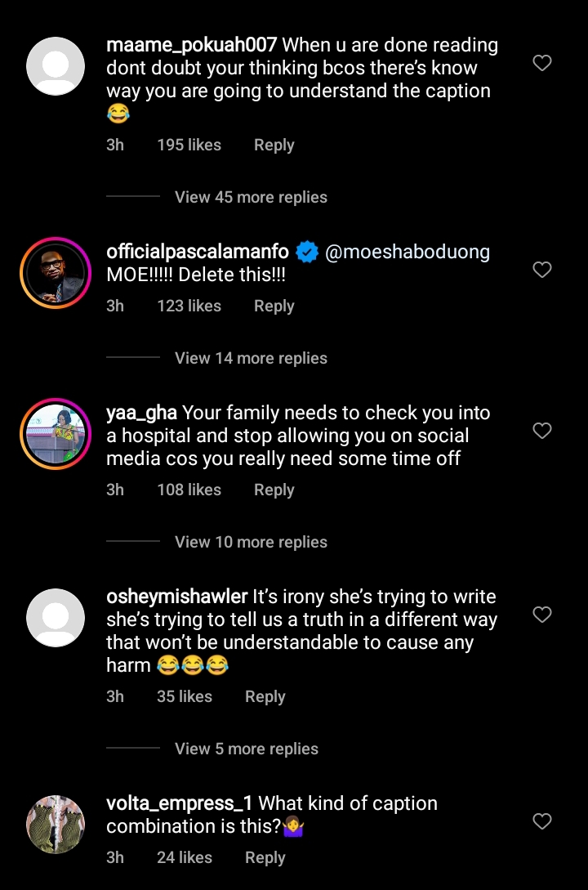Screen dimensions: 588x890
Task: View yaa_gha's story ring avatar
Action: pyautogui.click(x=56, y=434)
